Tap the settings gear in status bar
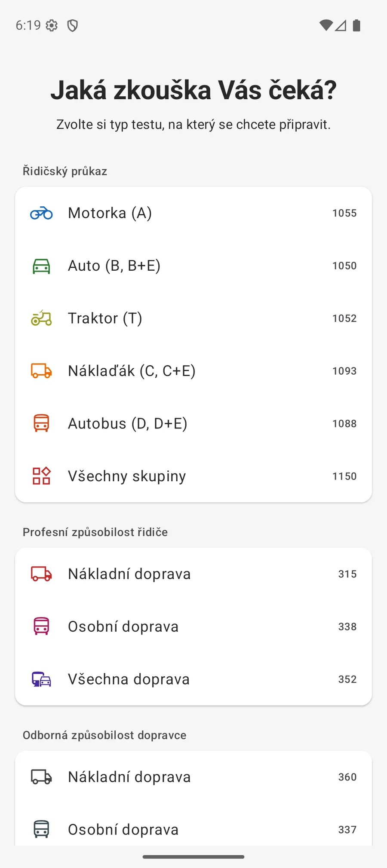The image size is (387, 868). [x=52, y=26]
